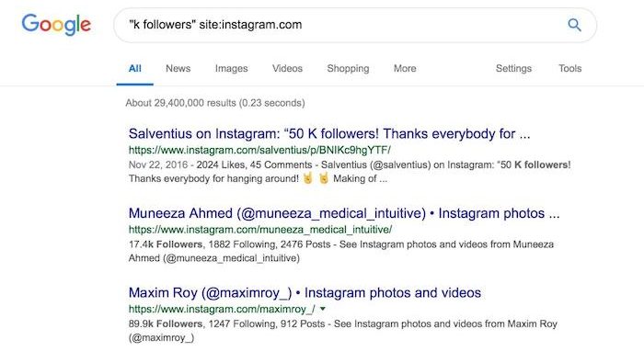Open the More search options menu

405,69
